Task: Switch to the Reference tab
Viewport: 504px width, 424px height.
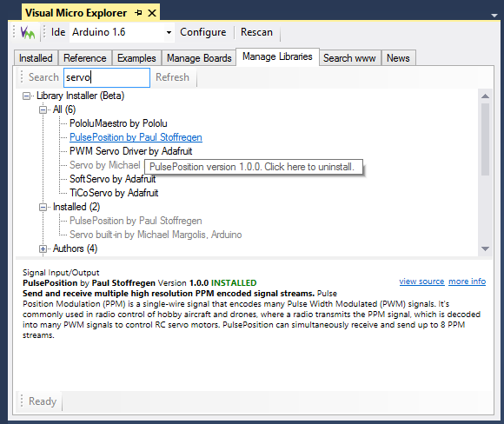Action: click(x=85, y=58)
